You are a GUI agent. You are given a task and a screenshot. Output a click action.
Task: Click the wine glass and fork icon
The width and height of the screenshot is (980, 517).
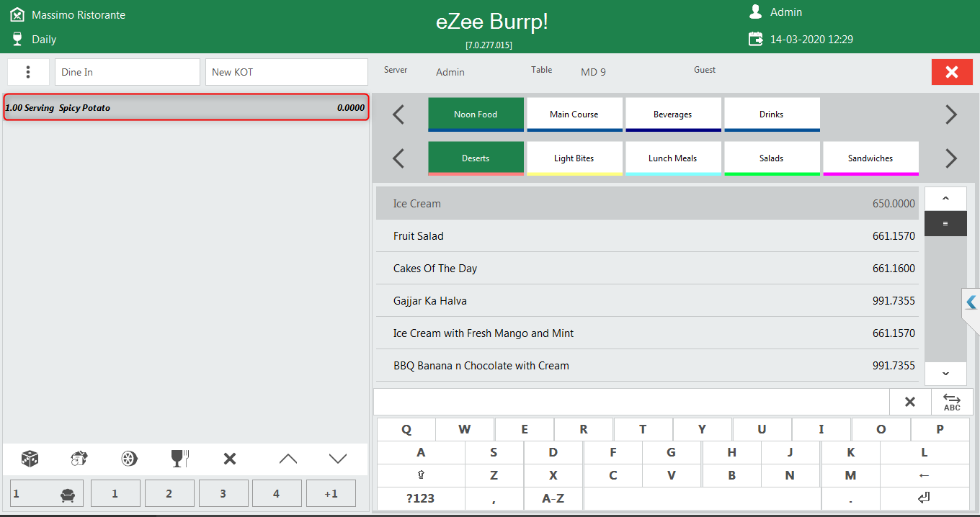(x=179, y=459)
